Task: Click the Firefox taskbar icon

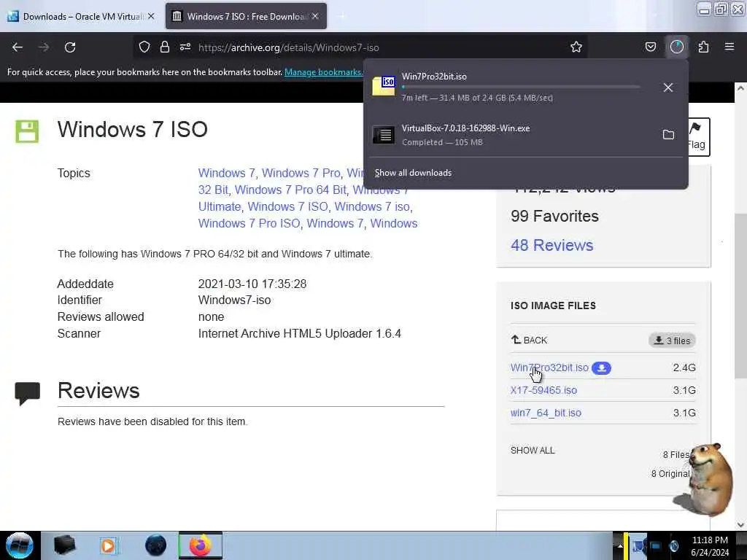Action: point(201,545)
